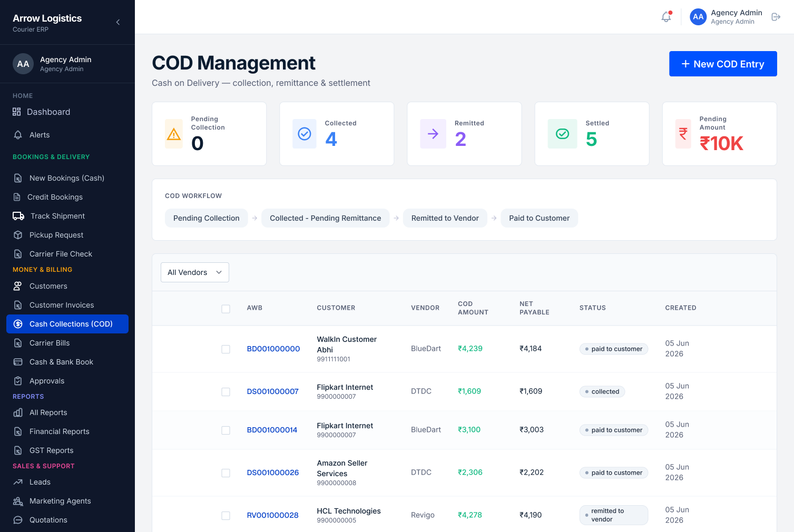
Task: Open Track Shipment truck icon
Action: 18,216
